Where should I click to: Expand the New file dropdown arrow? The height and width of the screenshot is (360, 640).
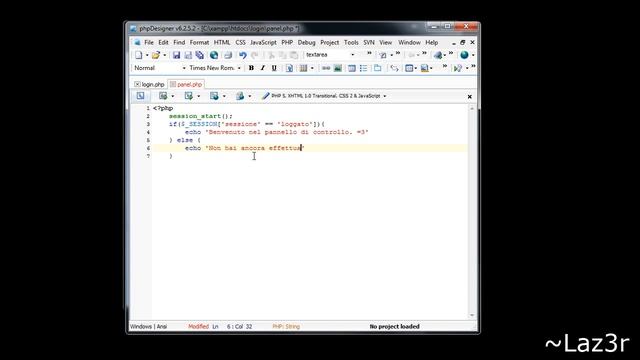pos(147,55)
